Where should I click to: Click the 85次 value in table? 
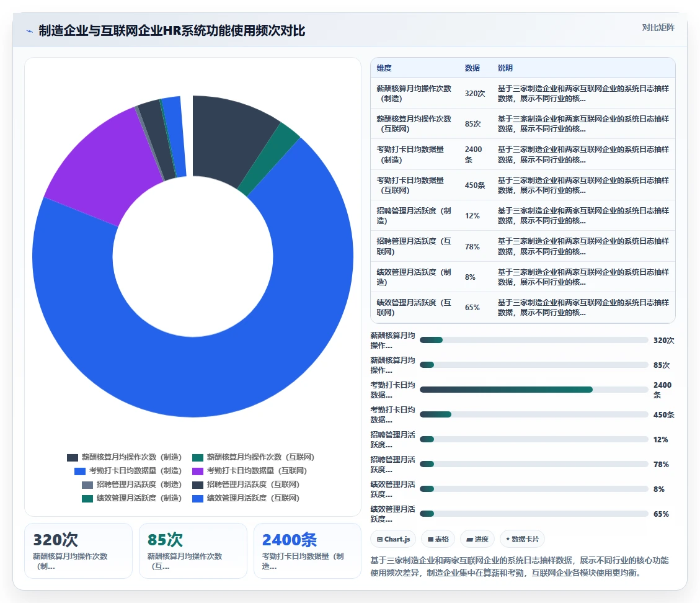(x=473, y=123)
